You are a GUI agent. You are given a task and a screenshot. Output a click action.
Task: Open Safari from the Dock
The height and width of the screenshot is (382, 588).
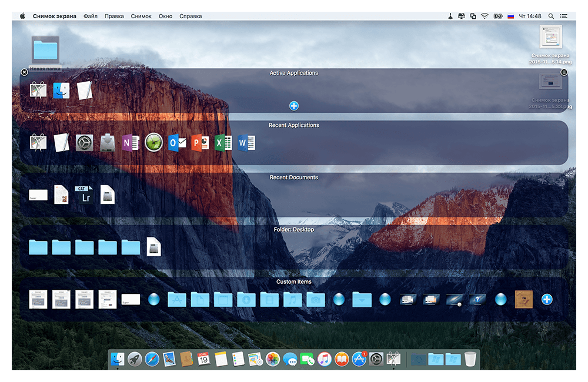pyautogui.click(x=152, y=359)
